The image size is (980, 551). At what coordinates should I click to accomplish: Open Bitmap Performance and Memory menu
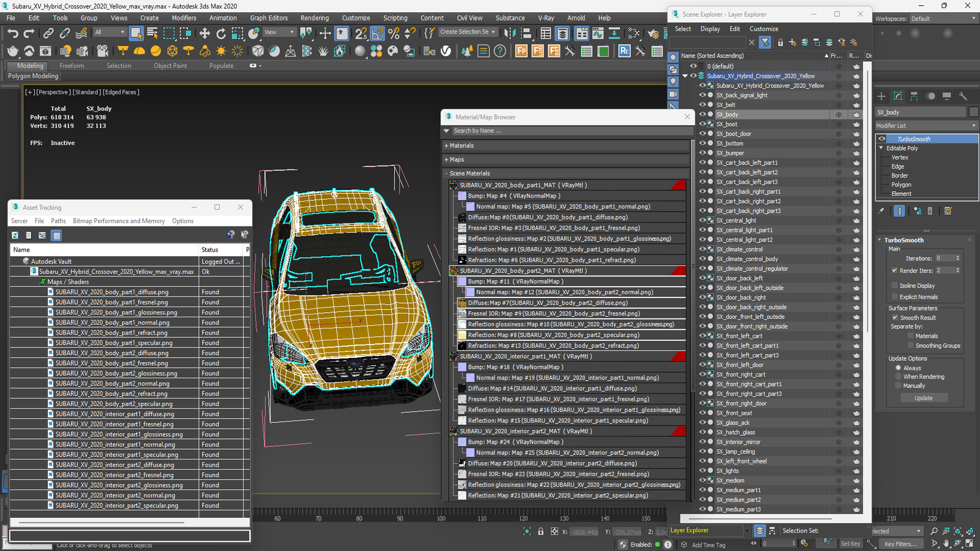point(118,221)
